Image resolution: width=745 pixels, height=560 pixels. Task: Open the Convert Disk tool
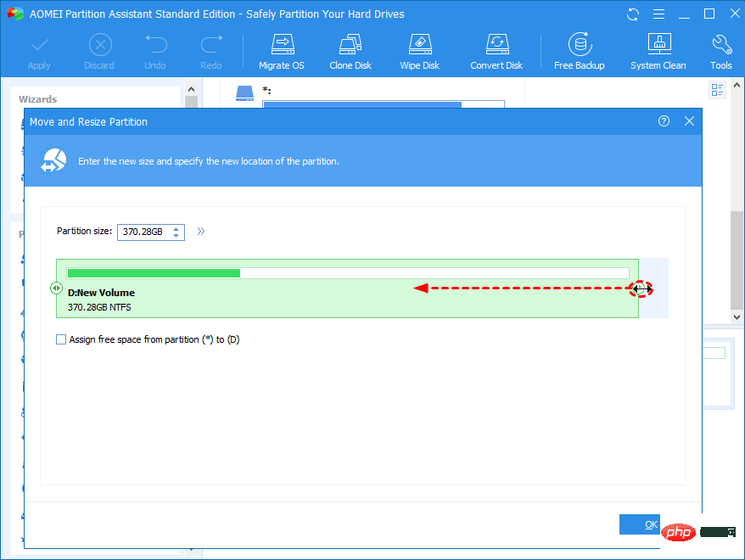[x=496, y=52]
